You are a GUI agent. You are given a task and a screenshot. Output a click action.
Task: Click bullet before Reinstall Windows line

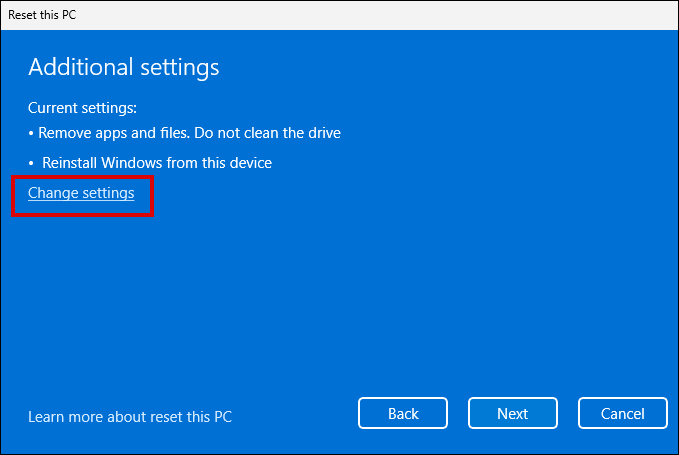pyautogui.click(x=31, y=162)
